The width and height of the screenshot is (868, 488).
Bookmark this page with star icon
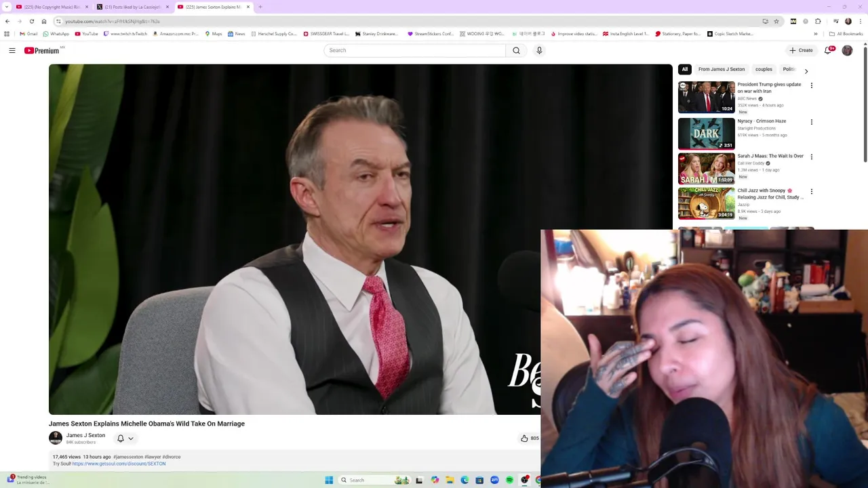point(776,21)
